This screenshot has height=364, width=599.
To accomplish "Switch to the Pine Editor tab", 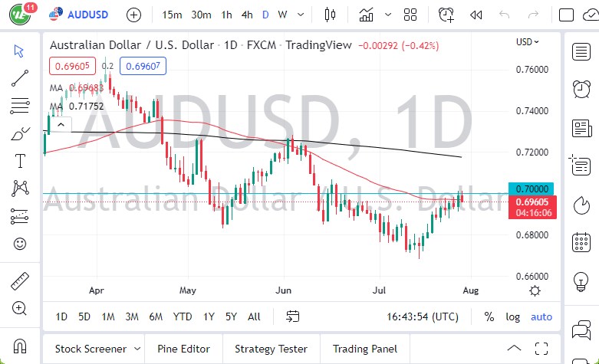I will pyautogui.click(x=182, y=349).
